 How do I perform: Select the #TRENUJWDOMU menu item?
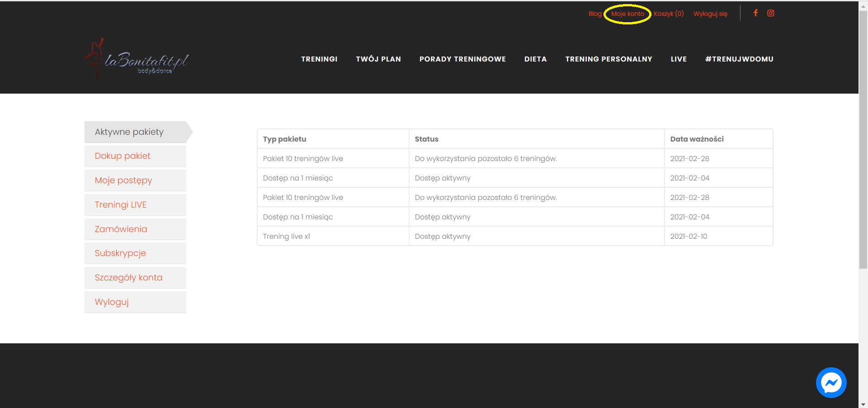(x=739, y=59)
